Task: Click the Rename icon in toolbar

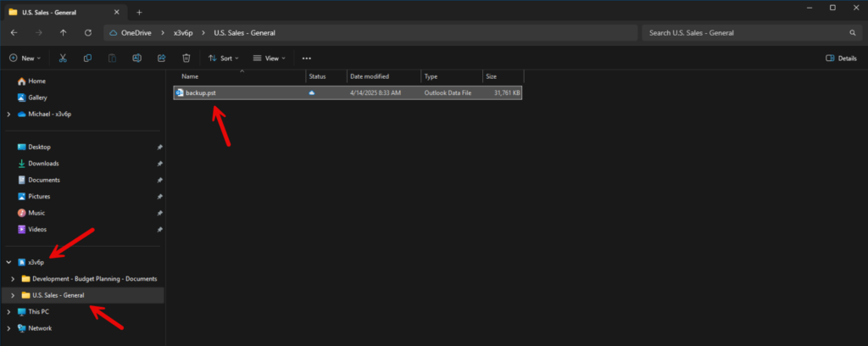Action: tap(137, 59)
